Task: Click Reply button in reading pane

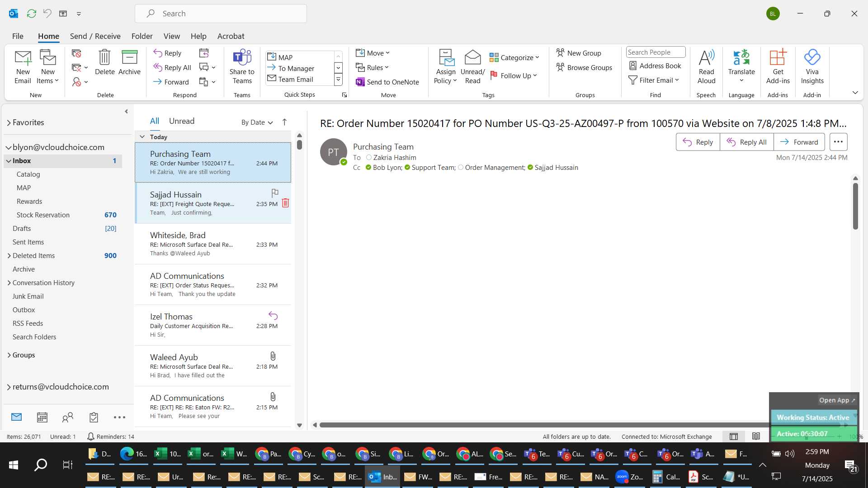Action: pos(698,142)
